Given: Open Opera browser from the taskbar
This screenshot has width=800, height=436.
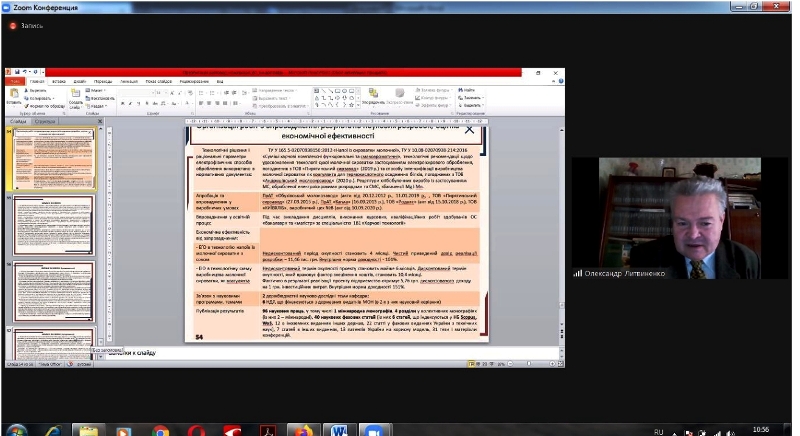Looking at the screenshot, I should pos(196,431).
